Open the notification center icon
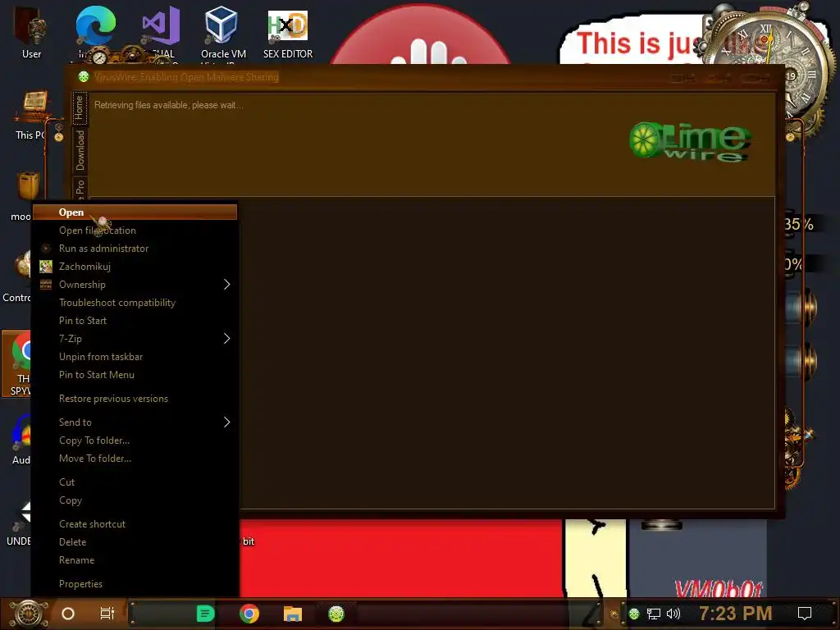Viewport: 840px width, 630px height. (x=805, y=614)
